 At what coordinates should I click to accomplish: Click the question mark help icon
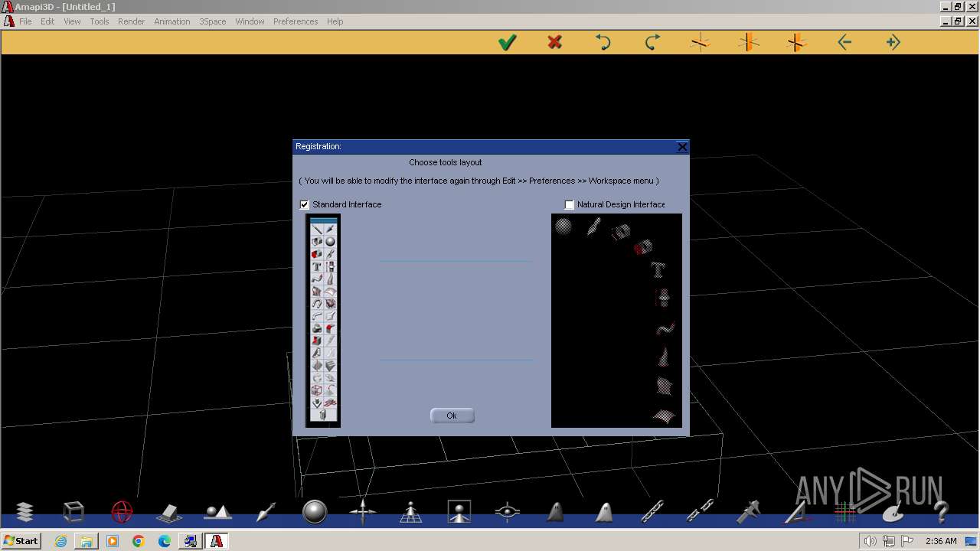pos(941,511)
